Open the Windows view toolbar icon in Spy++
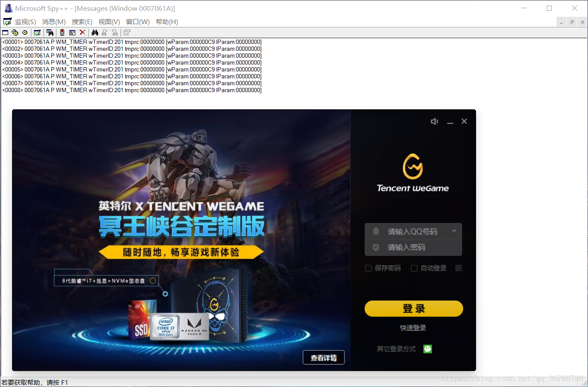 tap(5, 32)
